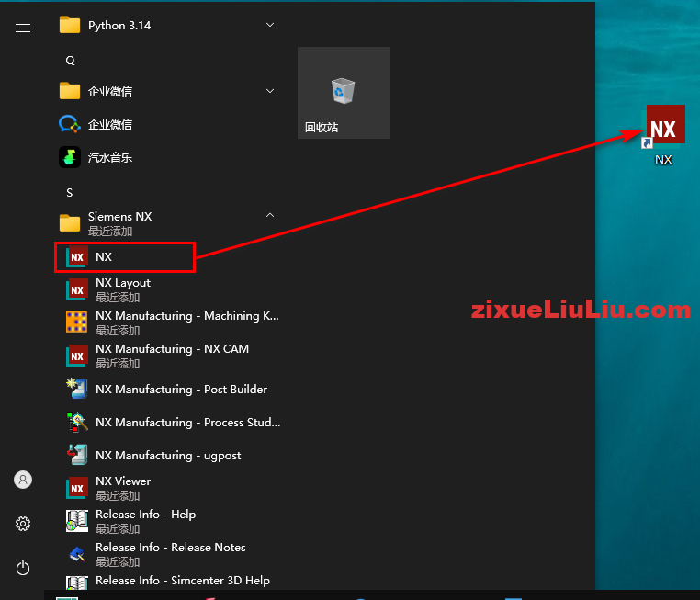700x600 pixels.
Task: Open the Python 3.14 folder
Action: (167, 26)
